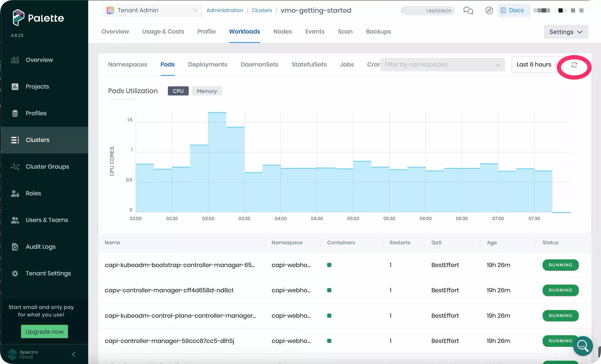Click the Upgrade now button
Screen dimensions: 601x364
(44, 331)
